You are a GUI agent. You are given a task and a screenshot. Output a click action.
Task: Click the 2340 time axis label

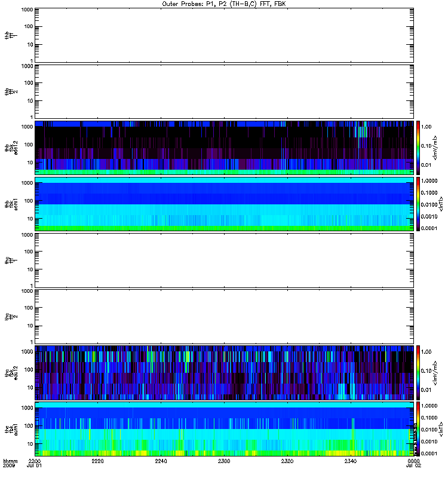pos(351,461)
